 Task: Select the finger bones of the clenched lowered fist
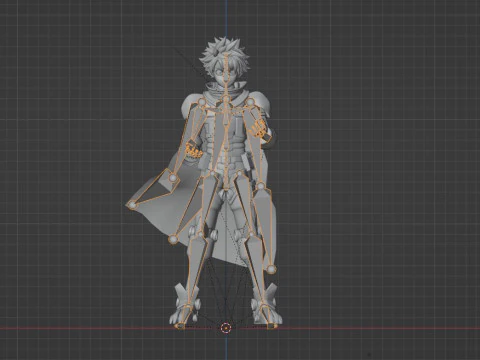pyautogui.click(x=194, y=149)
